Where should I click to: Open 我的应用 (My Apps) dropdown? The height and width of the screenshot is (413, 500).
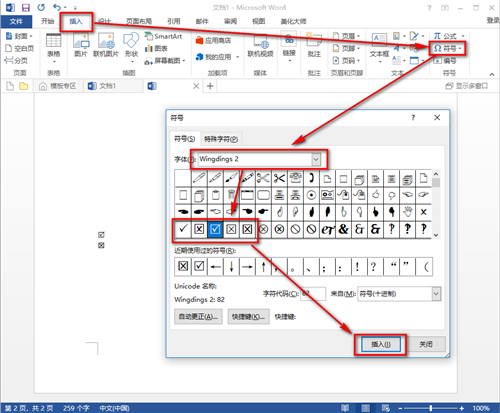(217, 57)
